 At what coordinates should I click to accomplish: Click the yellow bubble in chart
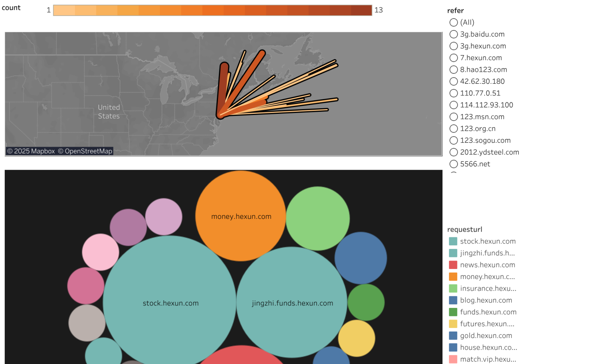[x=357, y=338]
